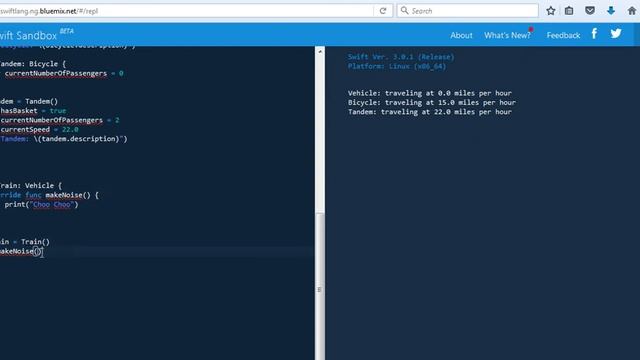Reload the page with the refresh icon

pos(382,11)
